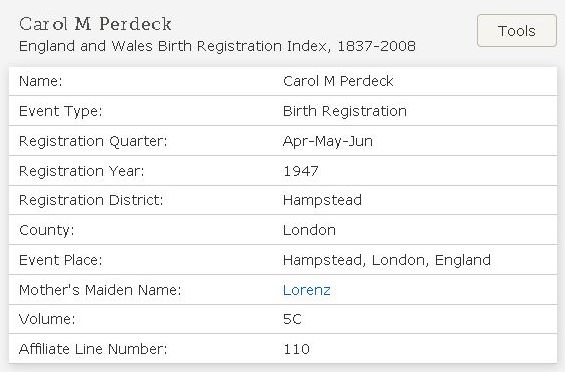
Task: Click the Hampstead, London, England event place
Action: [x=387, y=260]
